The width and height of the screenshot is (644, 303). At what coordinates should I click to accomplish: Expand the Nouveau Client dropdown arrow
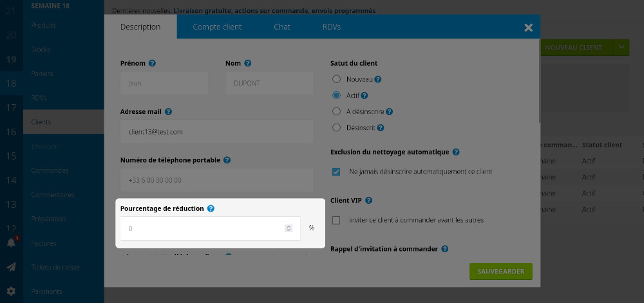pos(621,47)
